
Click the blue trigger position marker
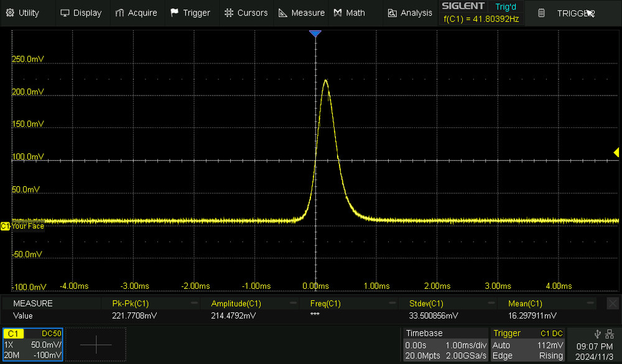[315, 34]
